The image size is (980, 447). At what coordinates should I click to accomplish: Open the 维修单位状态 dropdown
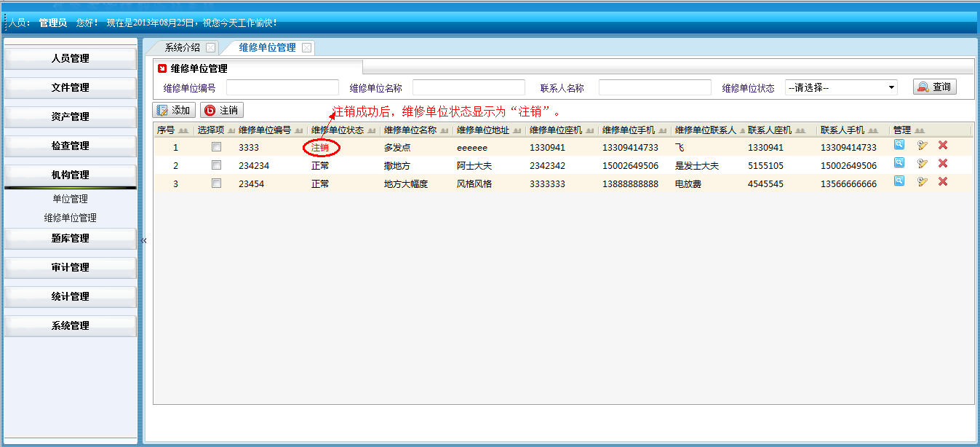tap(841, 87)
